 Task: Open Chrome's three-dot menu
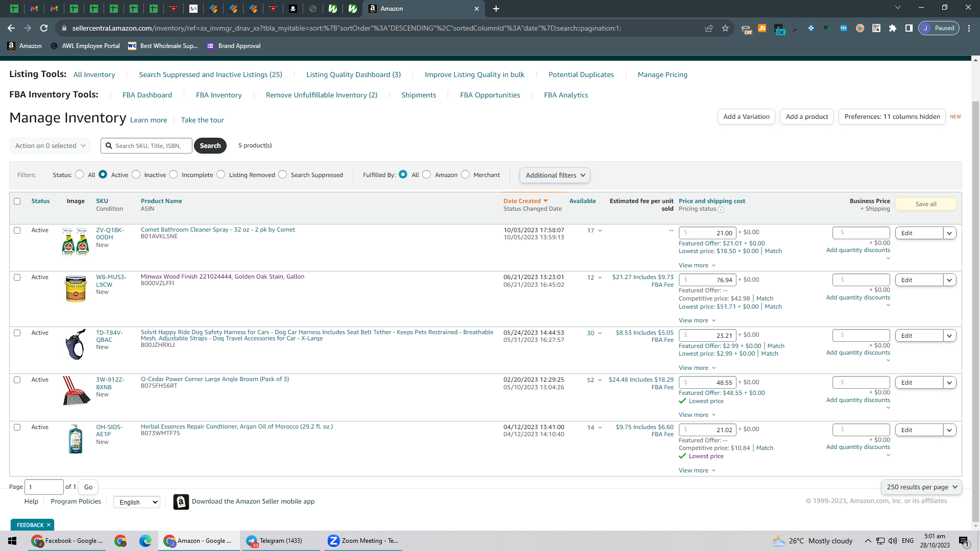coord(969,28)
